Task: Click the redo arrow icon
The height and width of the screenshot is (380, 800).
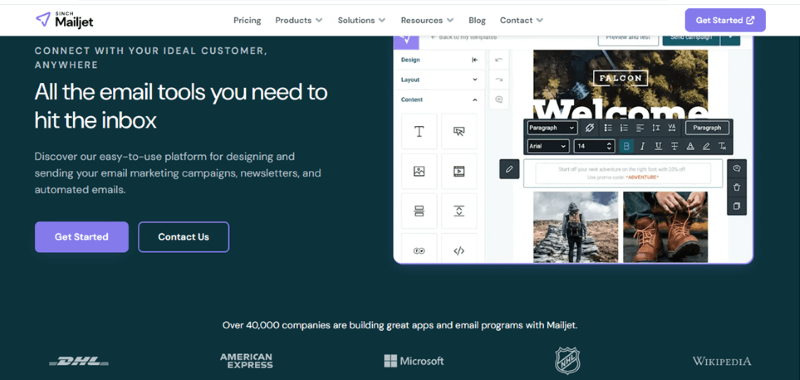Action: [x=499, y=80]
